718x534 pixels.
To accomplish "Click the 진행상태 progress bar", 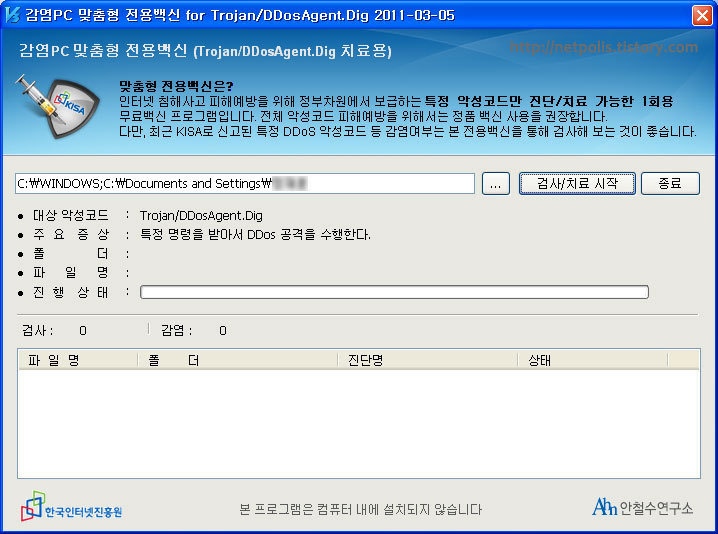I will pyautogui.click(x=394, y=292).
